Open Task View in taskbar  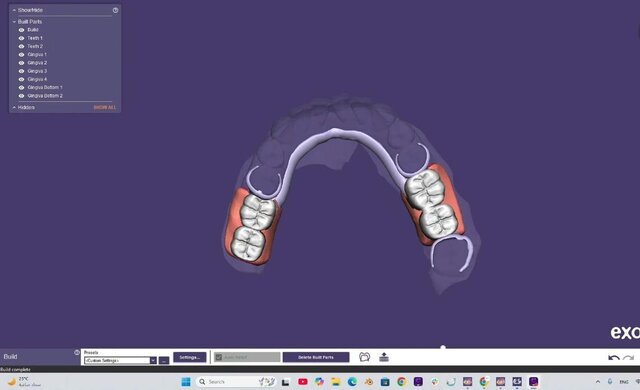pyautogui.click(x=286, y=382)
